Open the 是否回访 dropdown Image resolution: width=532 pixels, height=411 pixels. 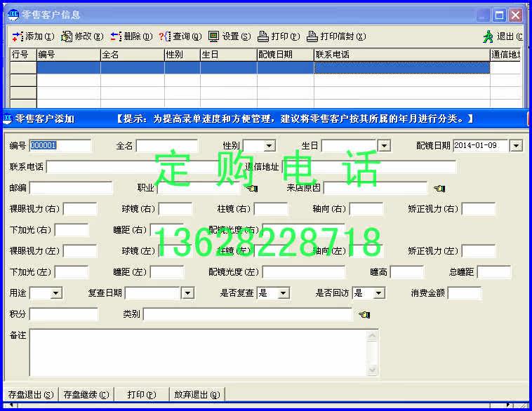(378, 293)
